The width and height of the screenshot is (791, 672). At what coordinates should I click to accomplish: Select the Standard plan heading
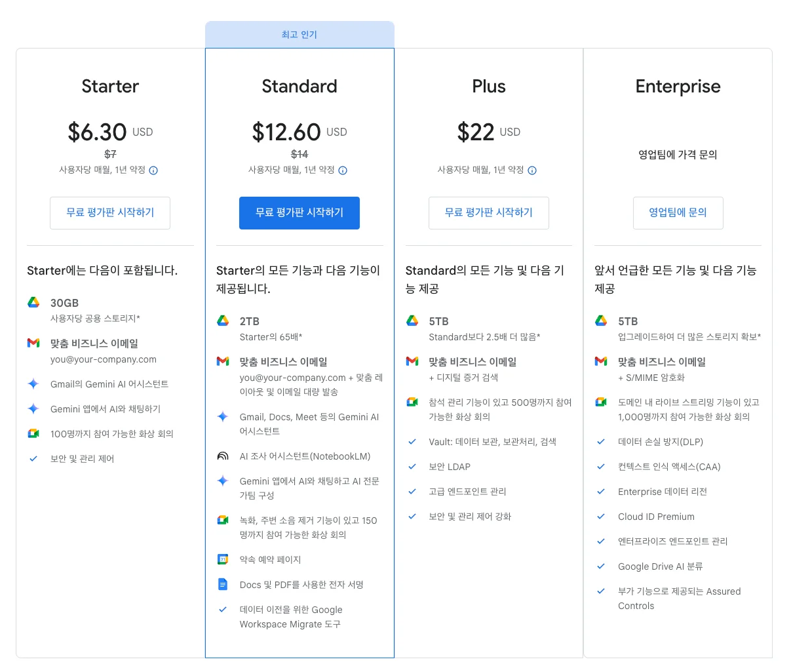pyautogui.click(x=299, y=87)
